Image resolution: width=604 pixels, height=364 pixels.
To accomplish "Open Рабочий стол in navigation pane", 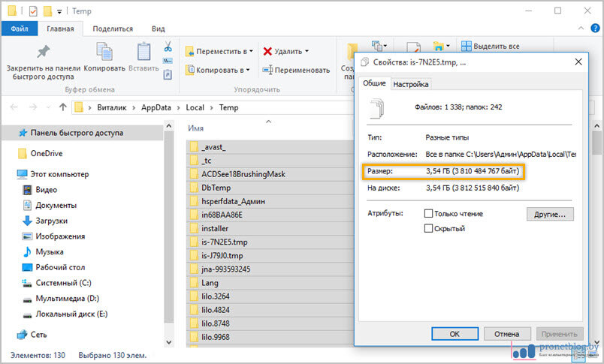I will 60,267.
